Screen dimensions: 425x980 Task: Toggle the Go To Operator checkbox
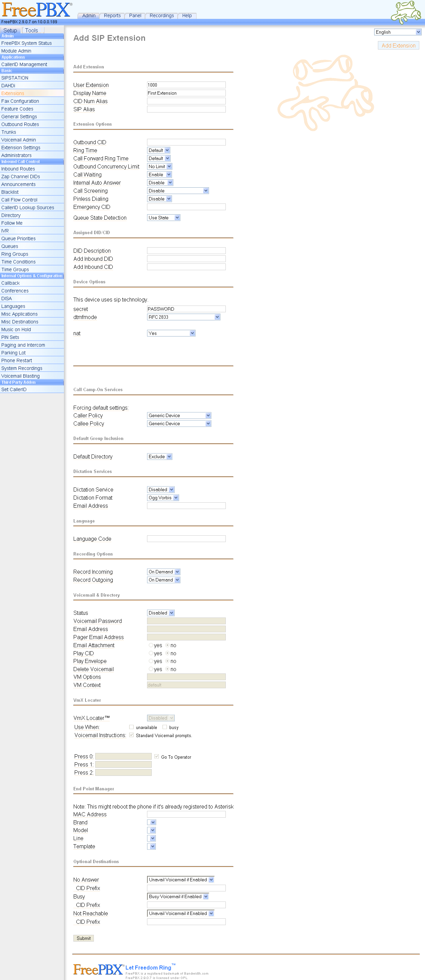click(x=156, y=756)
